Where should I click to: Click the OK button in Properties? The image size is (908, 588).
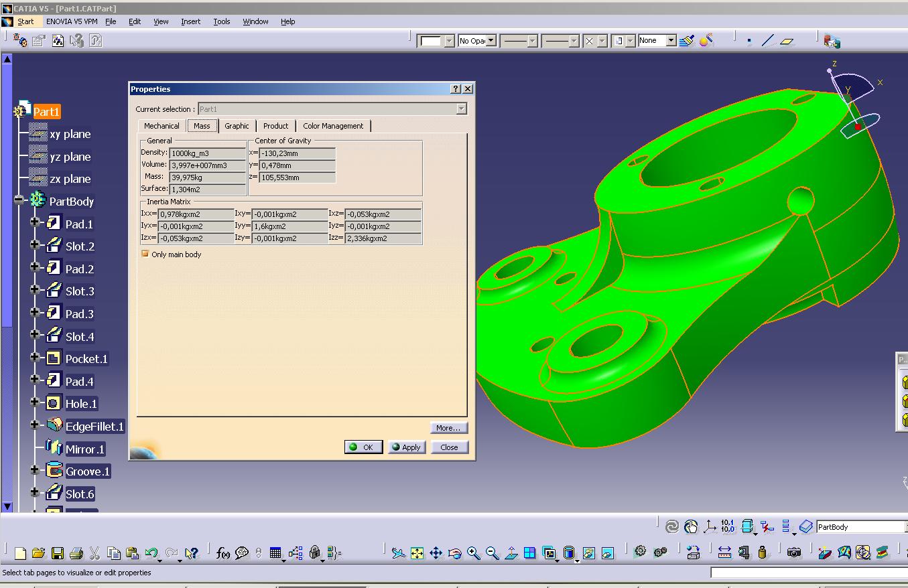[x=363, y=447]
